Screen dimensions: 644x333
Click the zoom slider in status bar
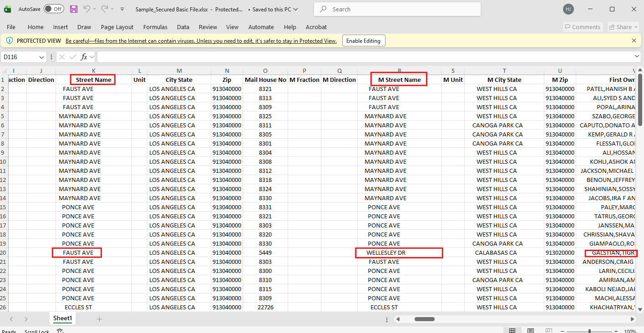tap(590, 331)
